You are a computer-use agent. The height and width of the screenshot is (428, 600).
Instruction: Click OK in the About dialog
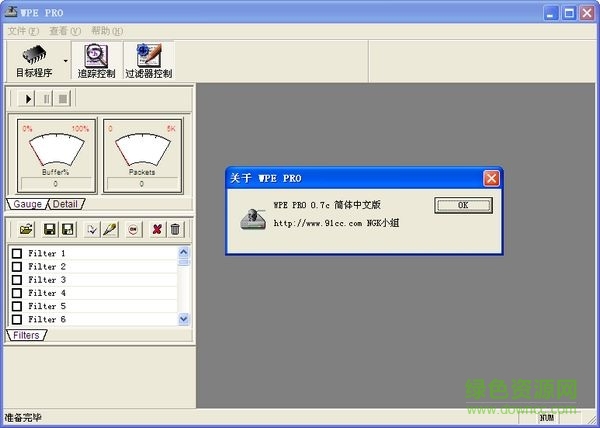point(463,205)
